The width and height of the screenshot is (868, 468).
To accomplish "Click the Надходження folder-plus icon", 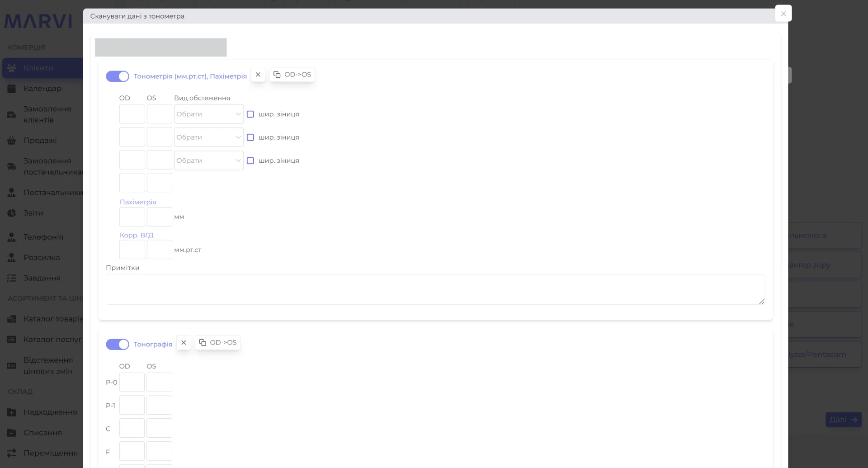I will [x=12, y=412].
